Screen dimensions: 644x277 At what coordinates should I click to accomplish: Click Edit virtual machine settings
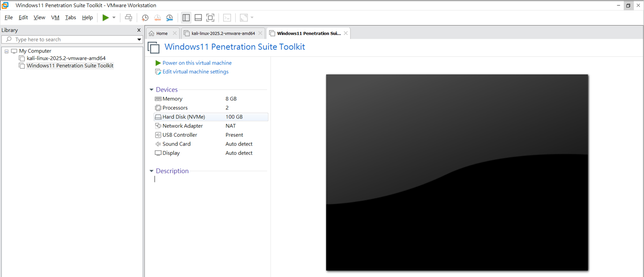click(x=195, y=72)
